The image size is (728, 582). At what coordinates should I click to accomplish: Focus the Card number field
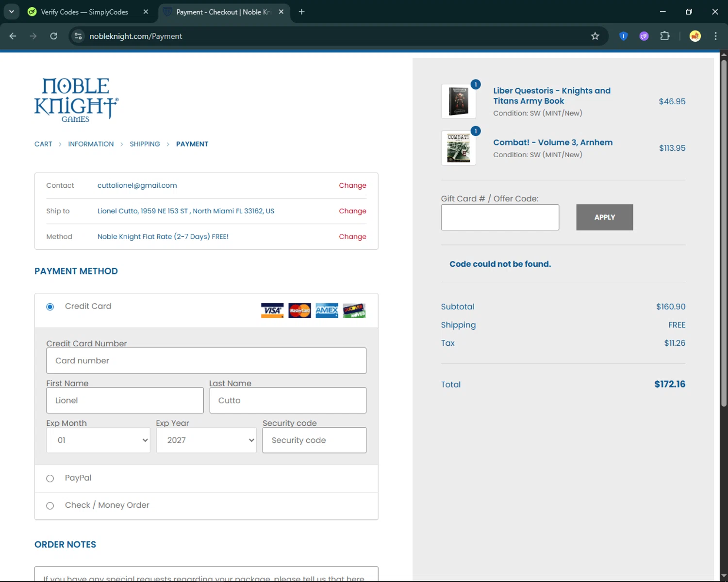[x=206, y=360]
